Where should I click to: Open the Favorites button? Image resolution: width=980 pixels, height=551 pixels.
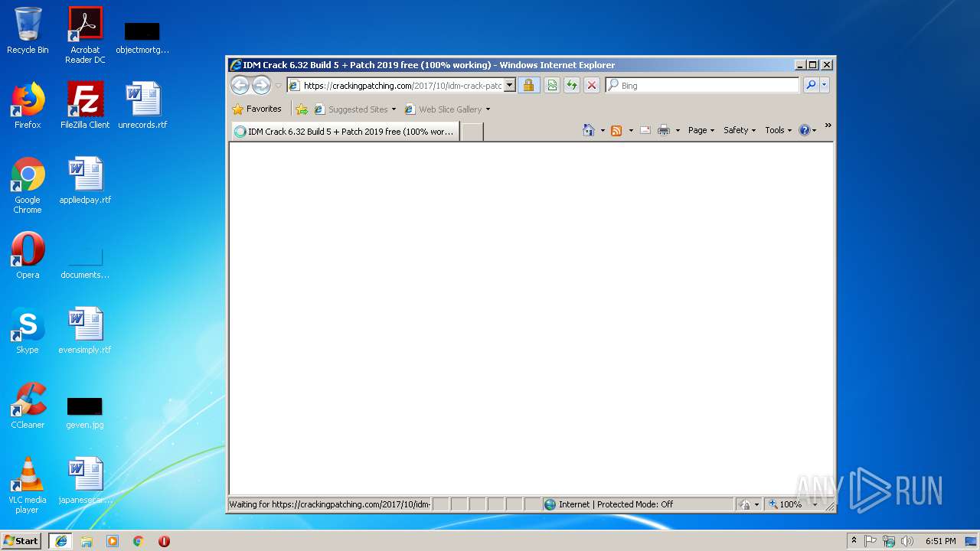(x=257, y=109)
